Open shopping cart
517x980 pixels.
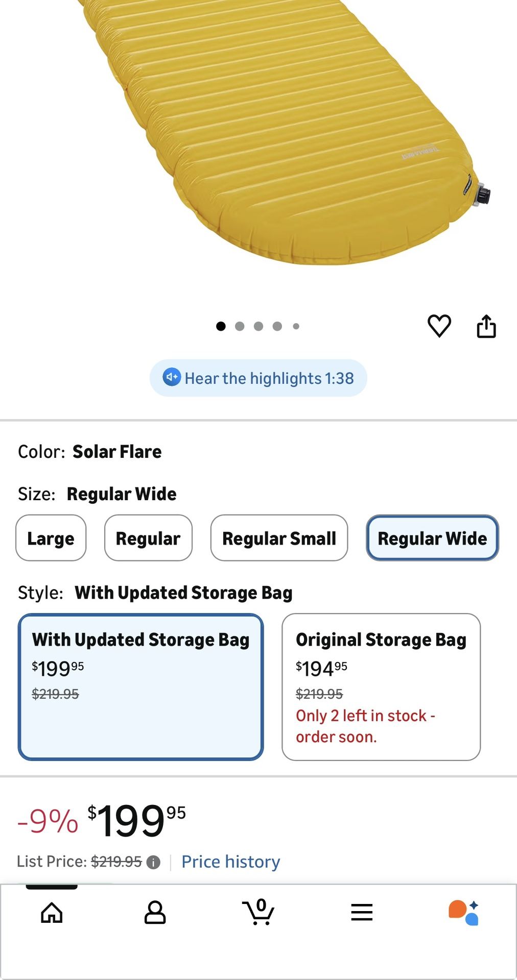coord(258,912)
